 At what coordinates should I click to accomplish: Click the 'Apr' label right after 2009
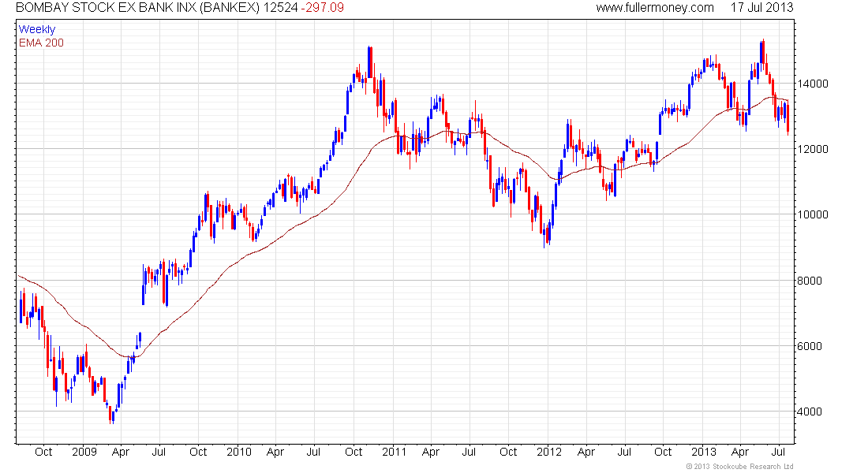coord(121,452)
